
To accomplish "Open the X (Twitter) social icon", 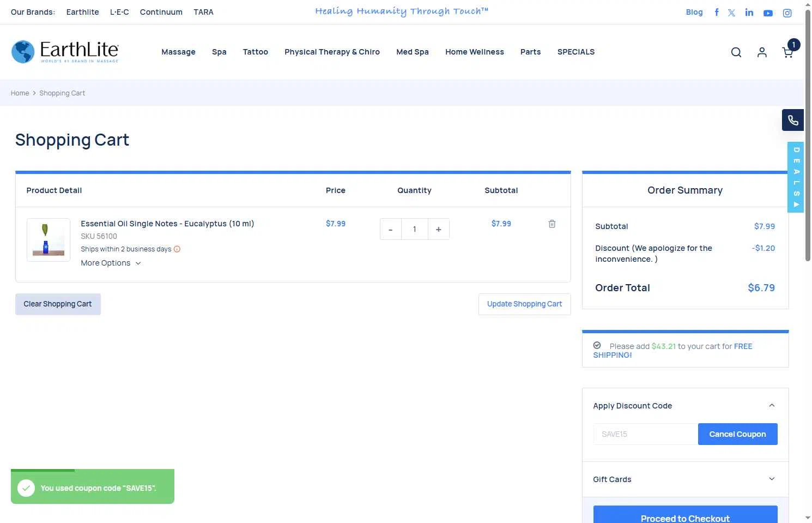I will click(x=731, y=13).
